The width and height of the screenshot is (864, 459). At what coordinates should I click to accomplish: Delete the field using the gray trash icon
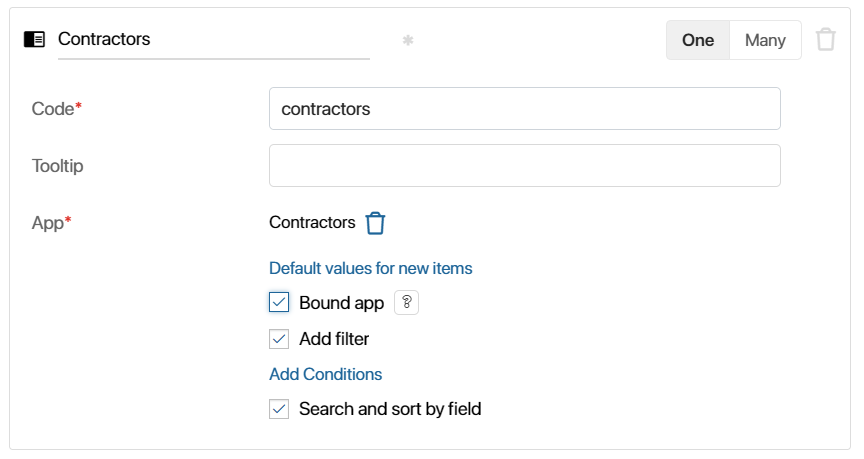825,40
